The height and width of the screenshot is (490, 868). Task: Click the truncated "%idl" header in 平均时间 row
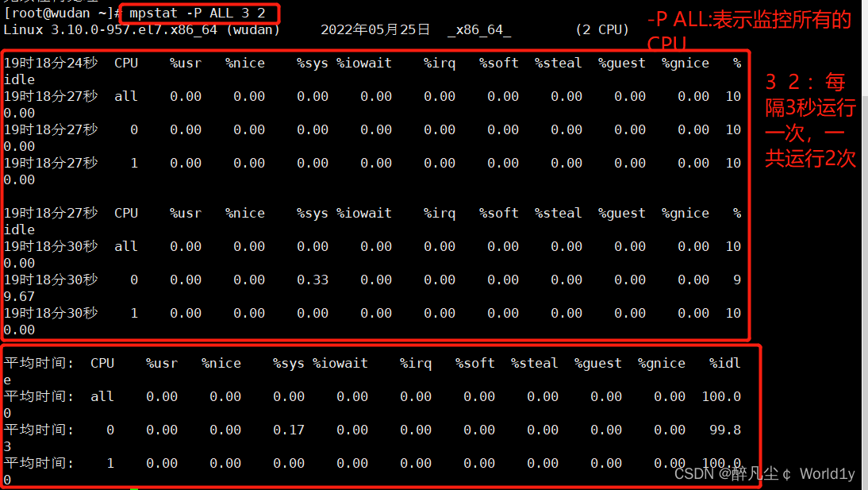coord(725,364)
